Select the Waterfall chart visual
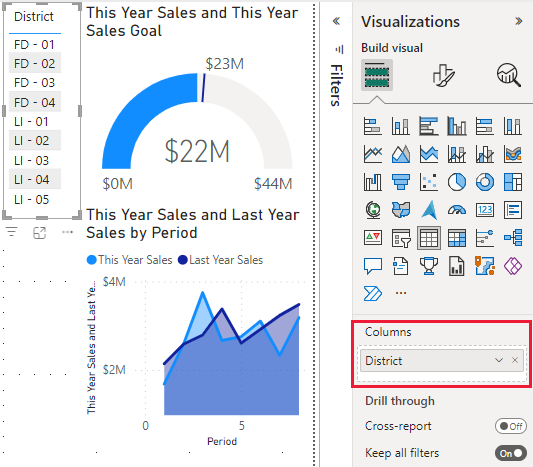 tap(373, 182)
